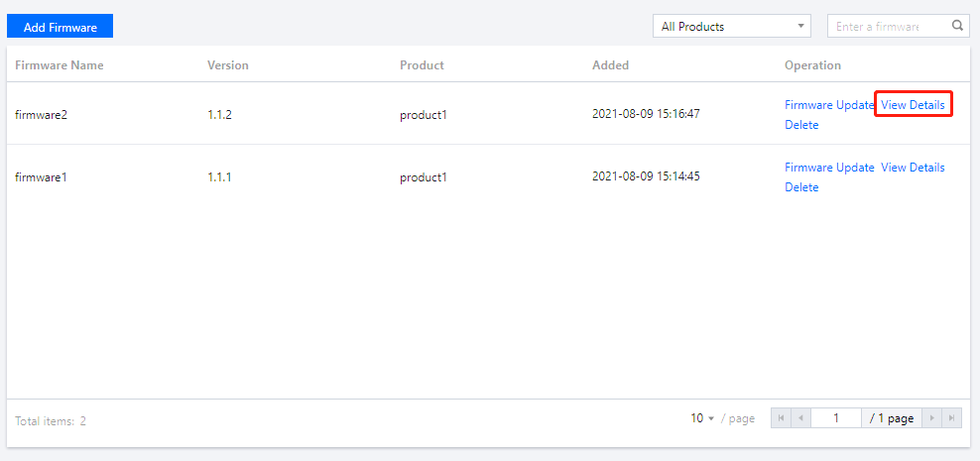View Details of firmware1
Screen dimensions: 980x461
913,168
